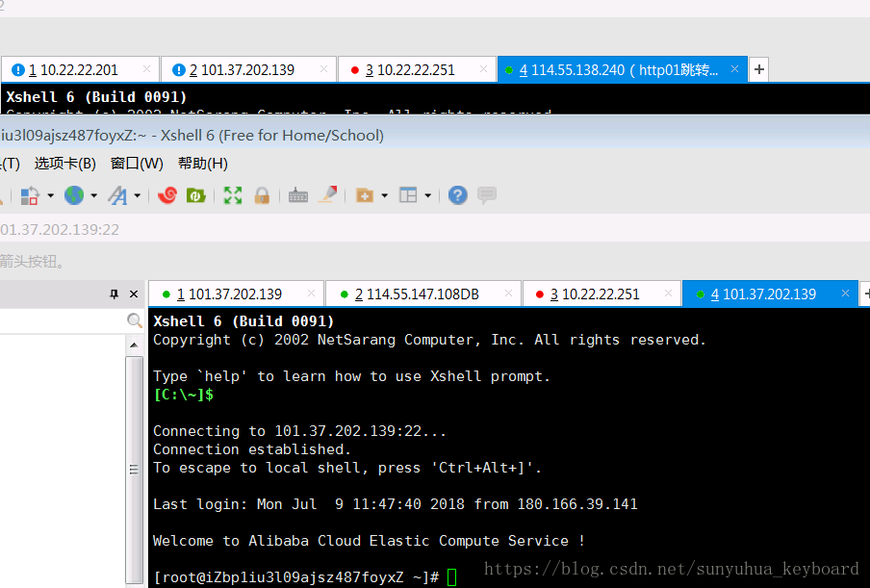The image size is (870, 588).
Task: Click the window layout icon
Action: click(x=408, y=195)
